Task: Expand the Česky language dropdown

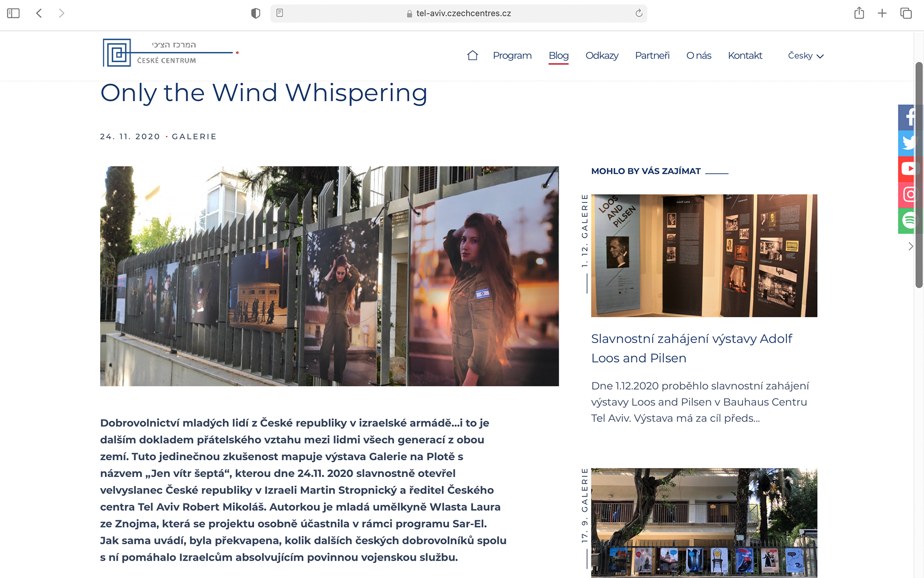Action: tap(805, 56)
